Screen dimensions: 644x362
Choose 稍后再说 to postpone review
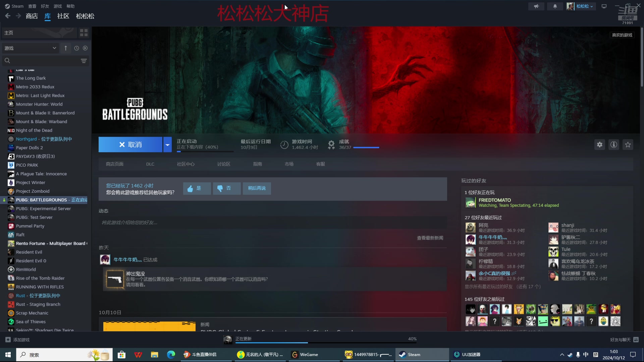[257, 188]
